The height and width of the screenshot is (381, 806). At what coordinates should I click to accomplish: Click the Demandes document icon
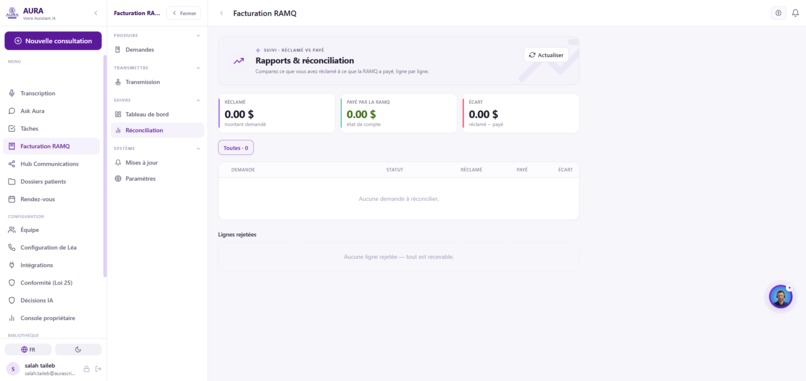click(118, 50)
